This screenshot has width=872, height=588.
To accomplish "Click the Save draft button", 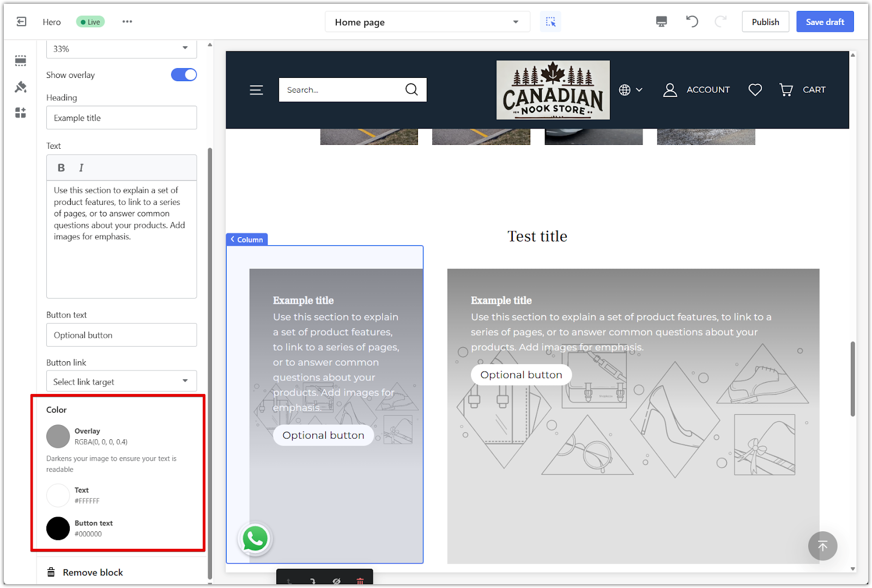I will (x=825, y=22).
